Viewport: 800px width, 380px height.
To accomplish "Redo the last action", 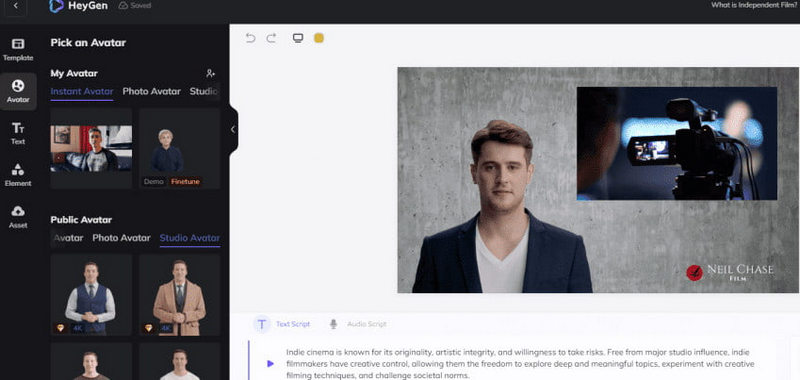I will [271, 38].
